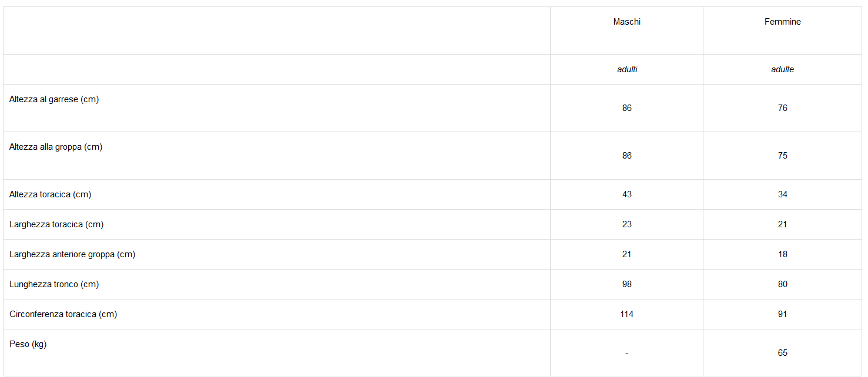Select the female weight value 65
The width and height of the screenshot is (868, 377).
click(782, 353)
